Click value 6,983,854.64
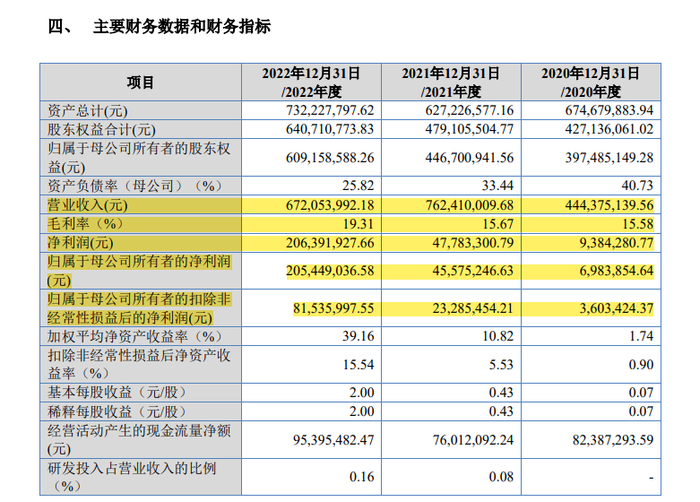This screenshot has height=502, width=700. point(617,271)
